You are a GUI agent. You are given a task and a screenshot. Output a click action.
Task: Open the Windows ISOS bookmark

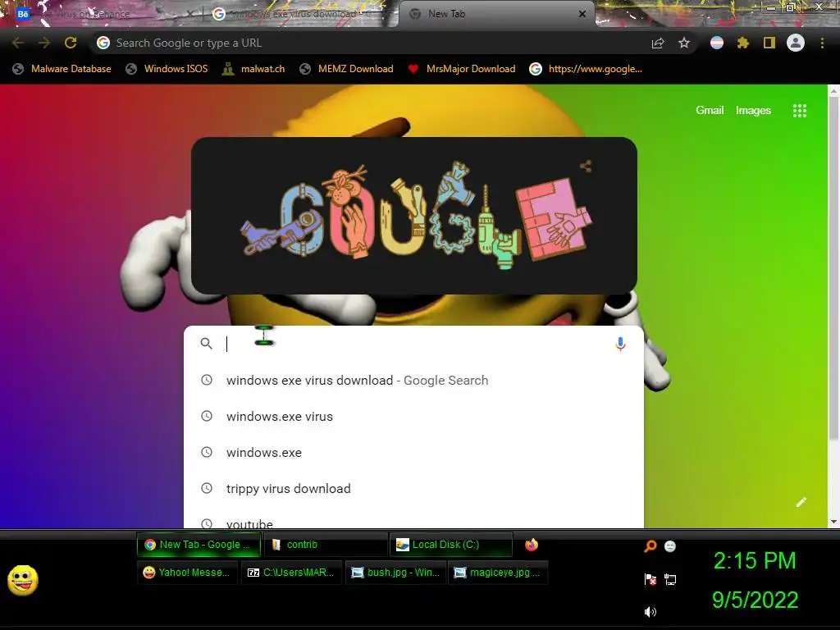pos(167,69)
